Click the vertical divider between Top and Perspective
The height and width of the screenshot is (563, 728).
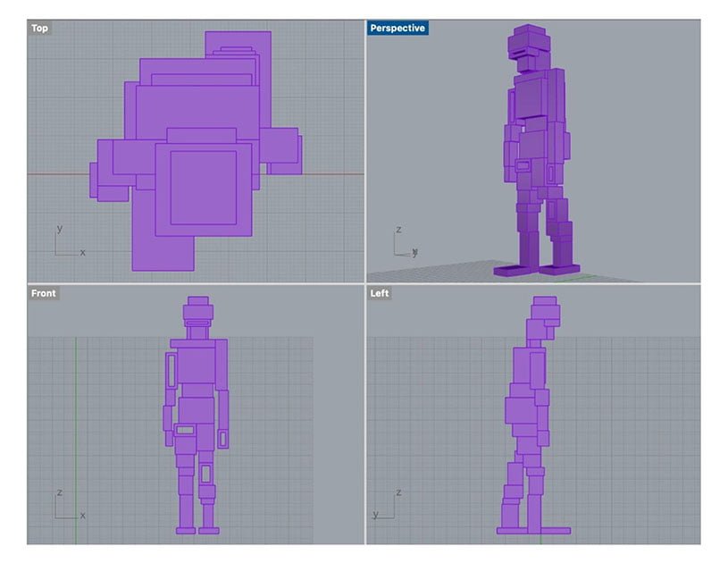pos(364,152)
